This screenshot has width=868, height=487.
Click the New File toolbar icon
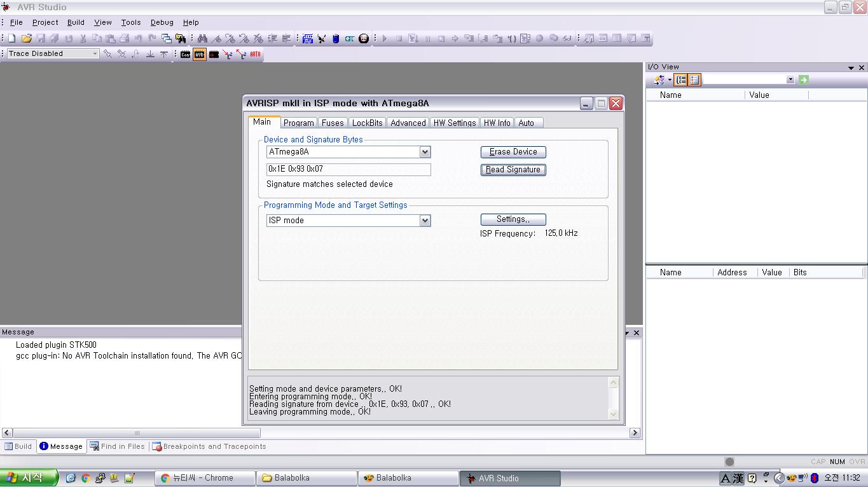click(11, 39)
